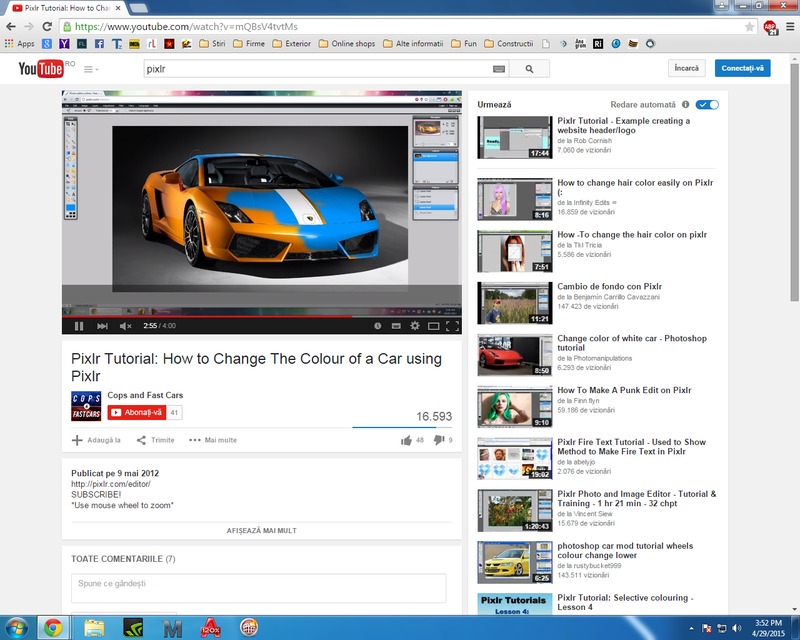Screen dimensions: 800x640
Task: Click the volume icon in system tray
Action: (736, 628)
